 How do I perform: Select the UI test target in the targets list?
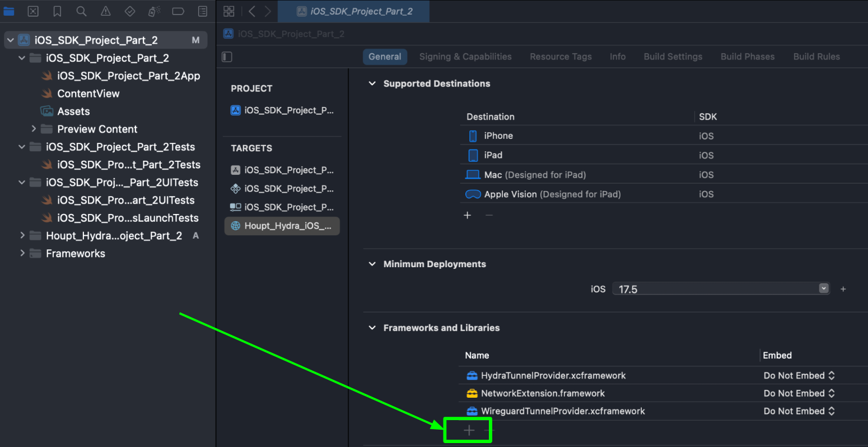(282, 207)
